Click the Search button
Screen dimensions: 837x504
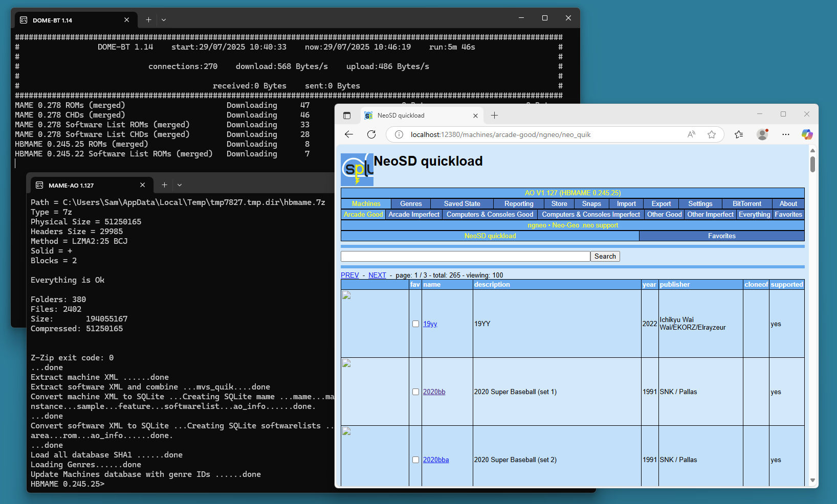coord(605,256)
